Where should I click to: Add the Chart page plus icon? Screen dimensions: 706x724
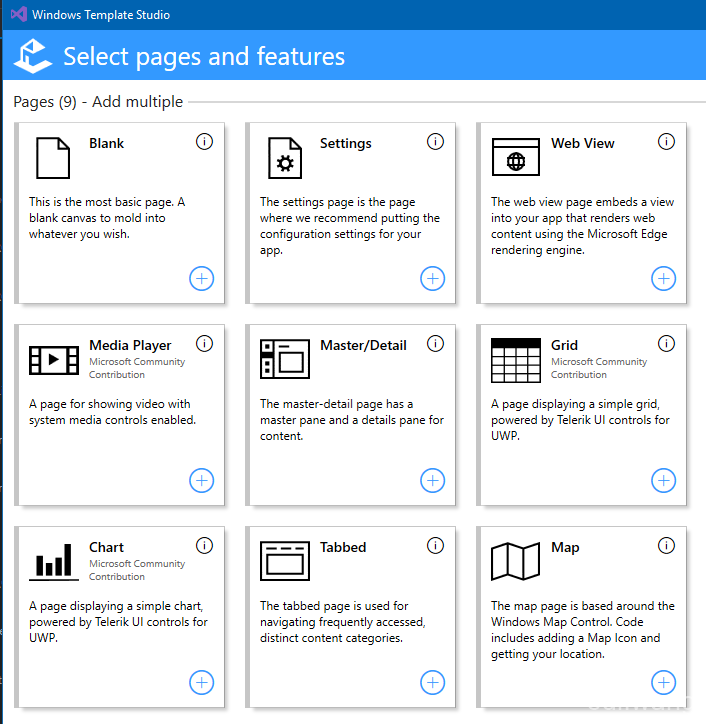[202, 682]
